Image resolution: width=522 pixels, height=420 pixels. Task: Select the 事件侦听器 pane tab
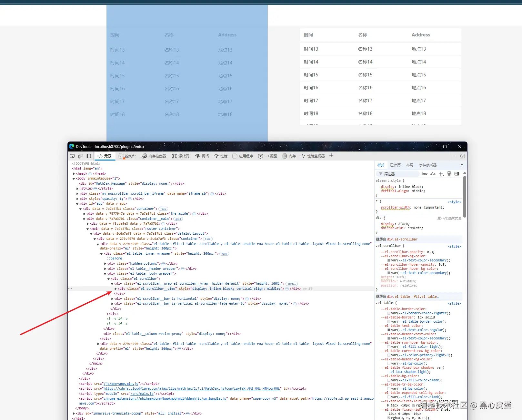[x=428, y=165]
